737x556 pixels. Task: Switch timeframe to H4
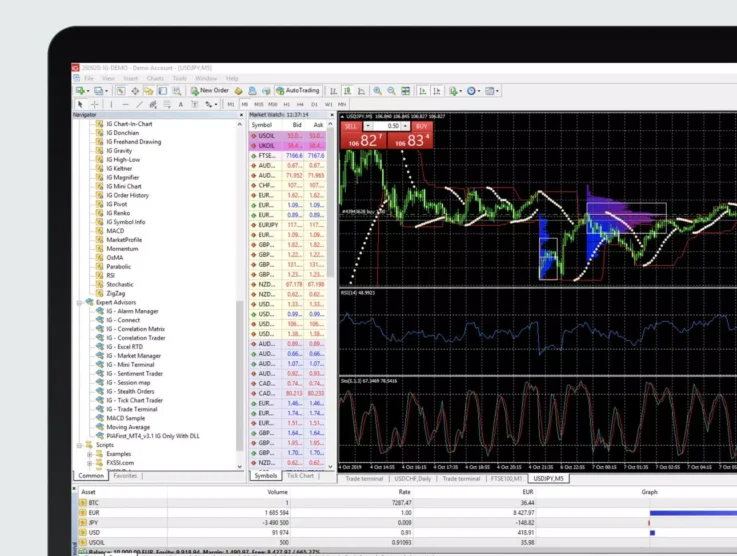tap(300, 104)
